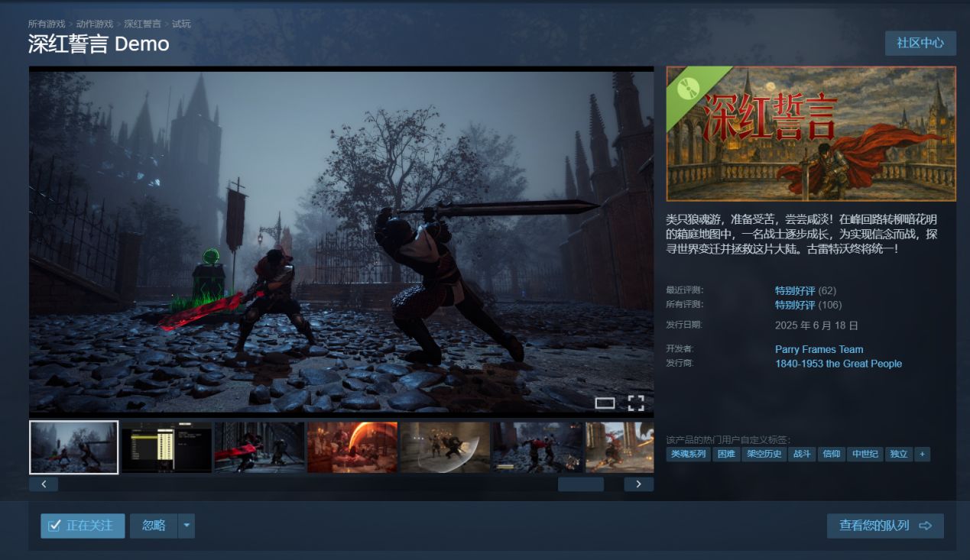Go to 深红誓言 breadcrumb link
Viewport: 970px width, 560px height.
click(x=142, y=24)
